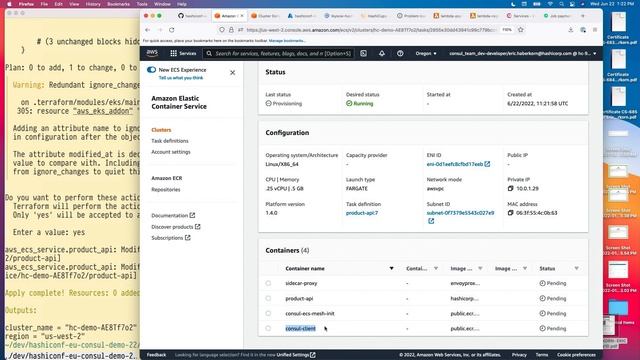The height and width of the screenshot is (360, 640).
Task: Open the Firefox History menu
Action: point(93,4)
